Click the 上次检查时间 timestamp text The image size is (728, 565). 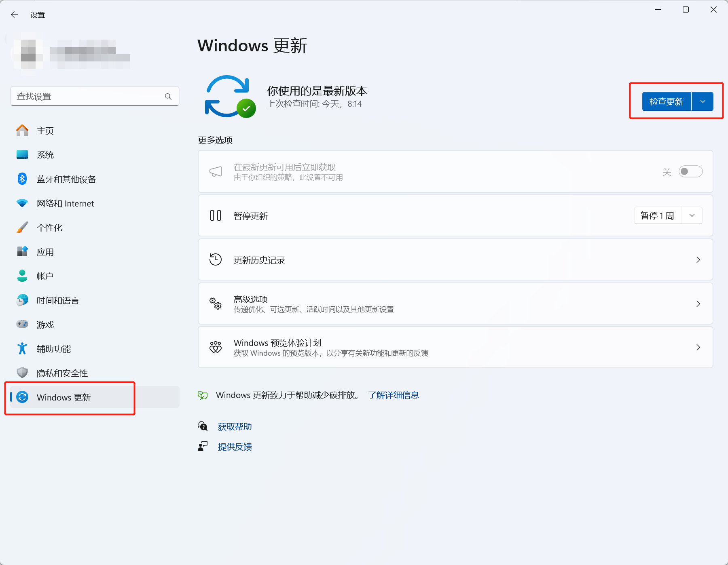(x=315, y=104)
